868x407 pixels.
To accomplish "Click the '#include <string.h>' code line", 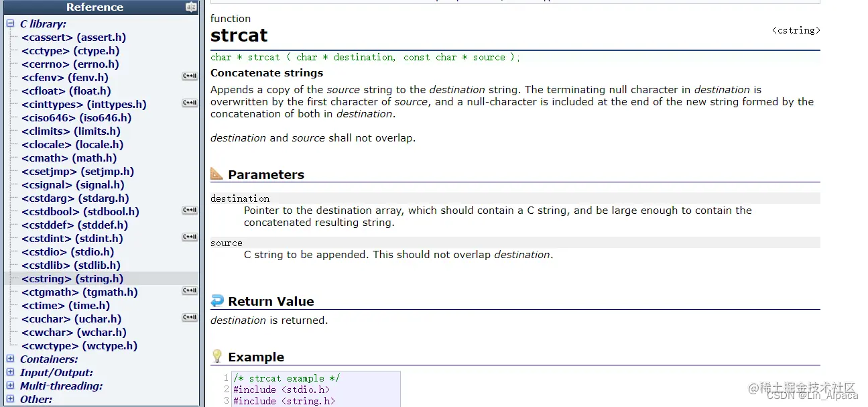I will (284, 401).
